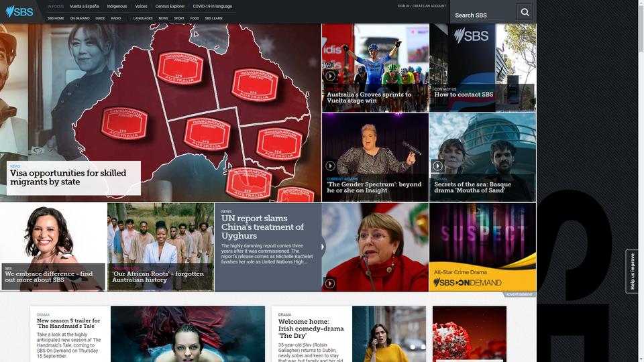Go to SBS Home
Viewport: 644px width, 362px height.
pos(56,19)
